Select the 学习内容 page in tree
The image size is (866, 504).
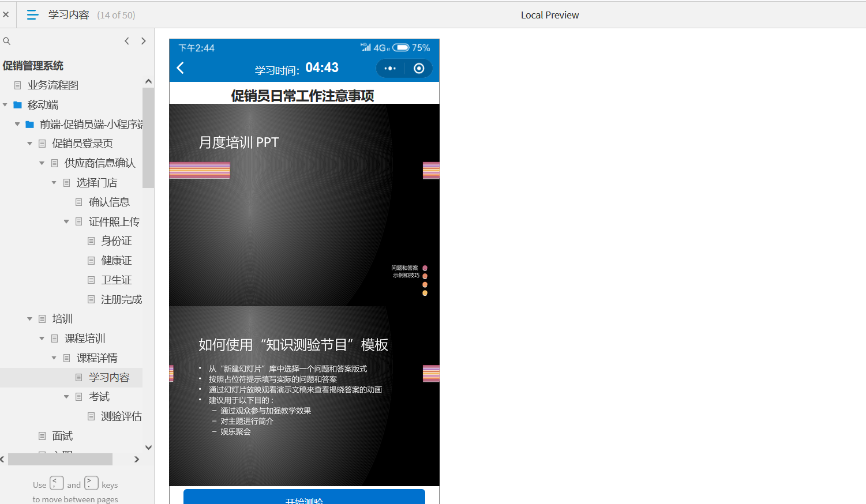click(109, 378)
